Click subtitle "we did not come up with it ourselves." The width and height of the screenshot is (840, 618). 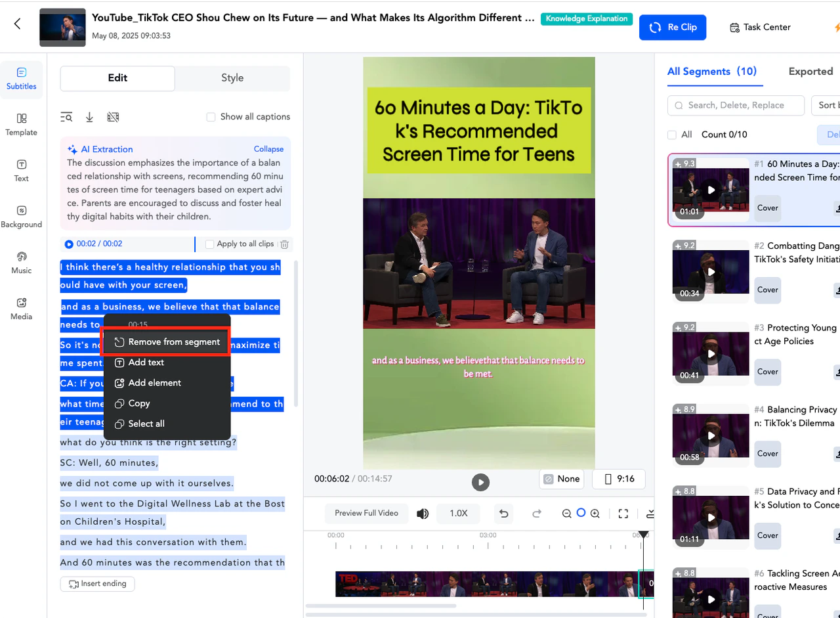147,483
